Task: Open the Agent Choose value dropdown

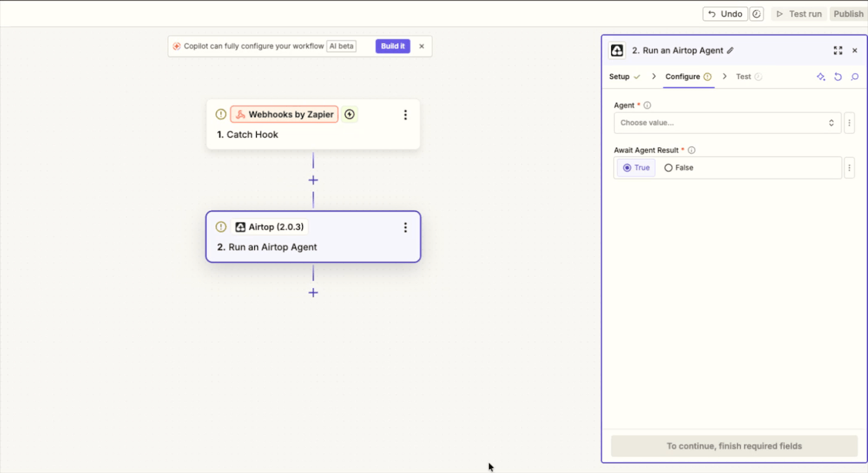Action: tap(727, 123)
